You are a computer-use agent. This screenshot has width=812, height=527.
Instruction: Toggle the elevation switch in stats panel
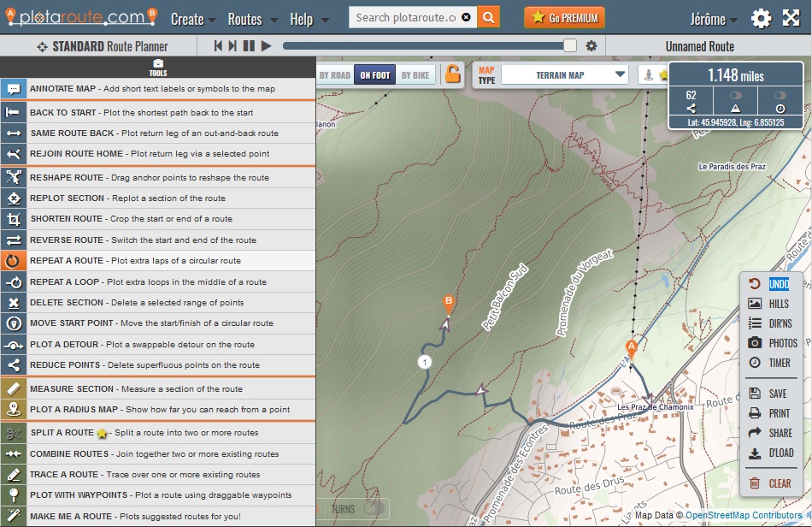pyautogui.click(x=735, y=96)
